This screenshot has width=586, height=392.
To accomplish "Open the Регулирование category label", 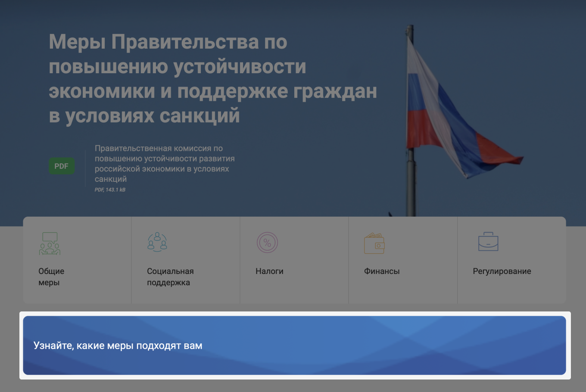I will pyautogui.click(x=502, y=271).
